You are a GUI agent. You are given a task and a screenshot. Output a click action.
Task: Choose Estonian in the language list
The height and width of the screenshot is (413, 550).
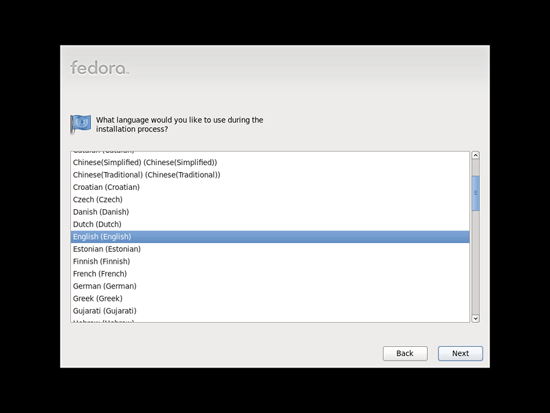click(270, 249)
